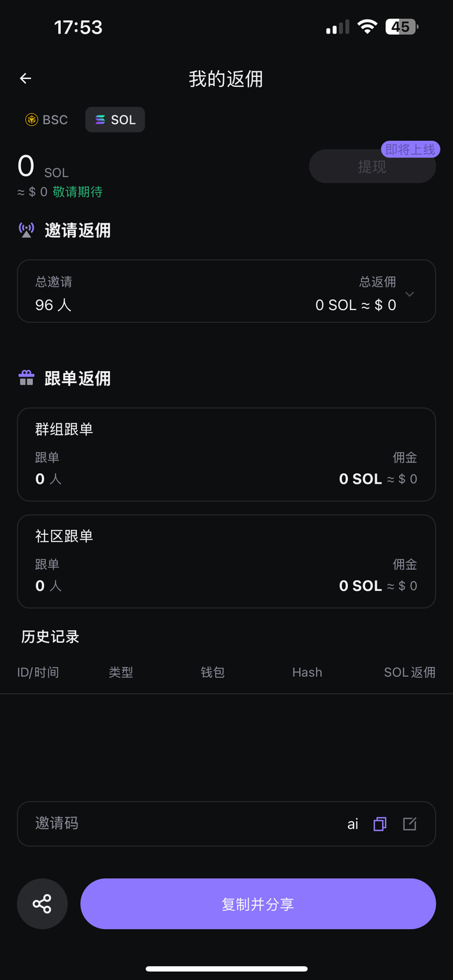This screenshot has width=453, height=980.
Task: Switch to the BSC tab
Action: point(47,120)
